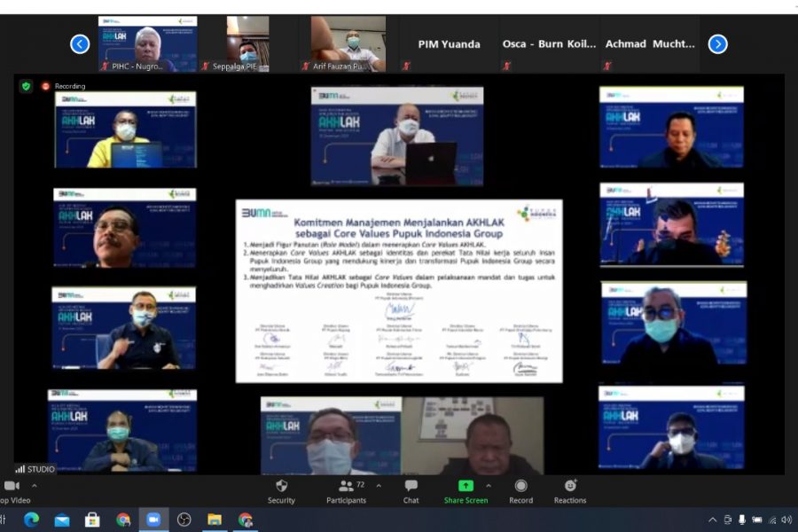This screenshot has width=798, height=532.
Task: Click the green encryption shield icon
Action: tap(26, 86)
